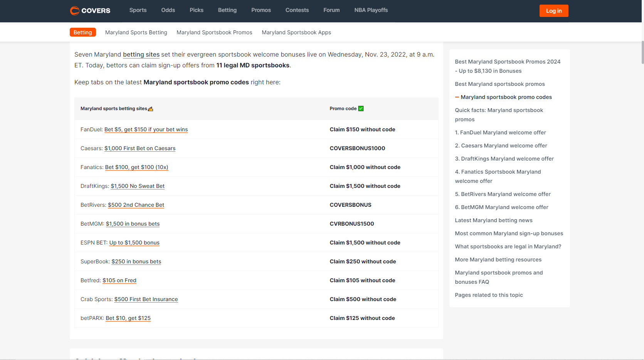The height and width of the screenshot is (360, 644).
Task: Click the green checkmark next to Promo code
Action: (x=361, y=109)
